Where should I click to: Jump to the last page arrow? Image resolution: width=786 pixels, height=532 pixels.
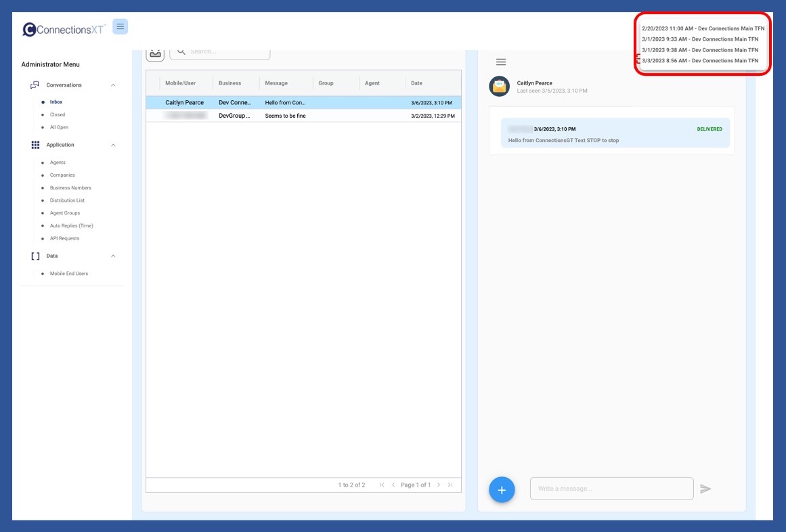(450, 485)
